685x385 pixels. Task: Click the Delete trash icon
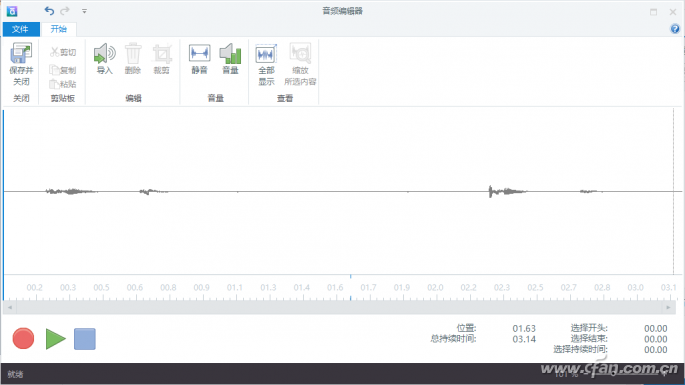point(133,53)
